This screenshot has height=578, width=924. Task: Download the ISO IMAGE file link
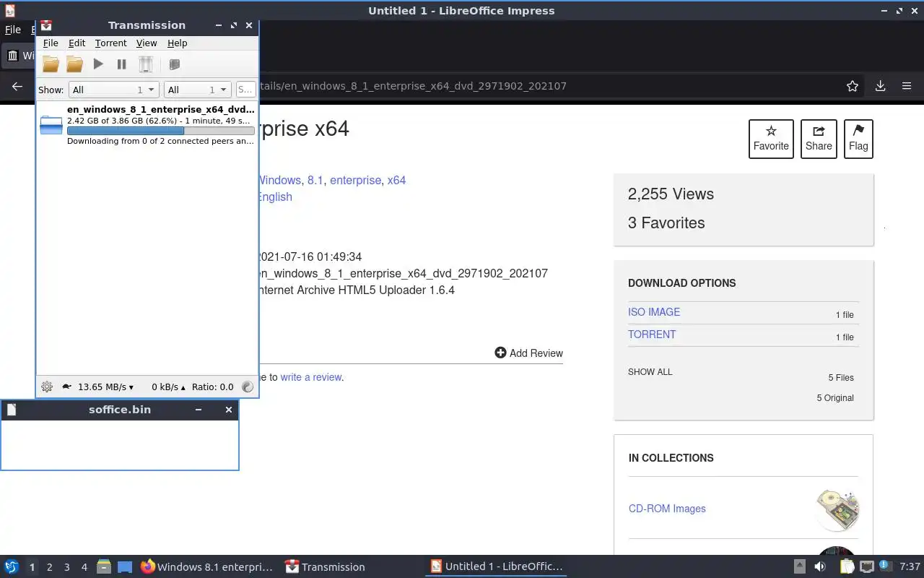tap(654, 312)
